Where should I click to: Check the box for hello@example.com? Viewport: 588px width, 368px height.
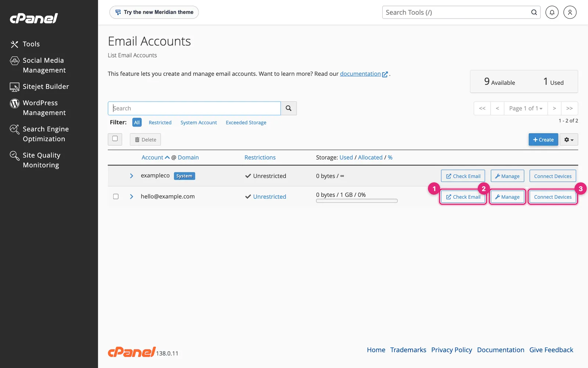[116, 197]
